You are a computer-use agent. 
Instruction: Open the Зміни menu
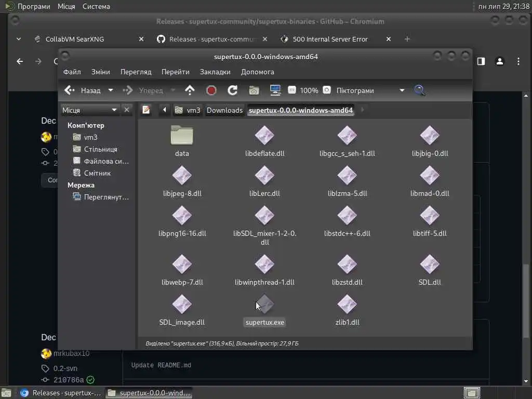(x=100, y=72)
